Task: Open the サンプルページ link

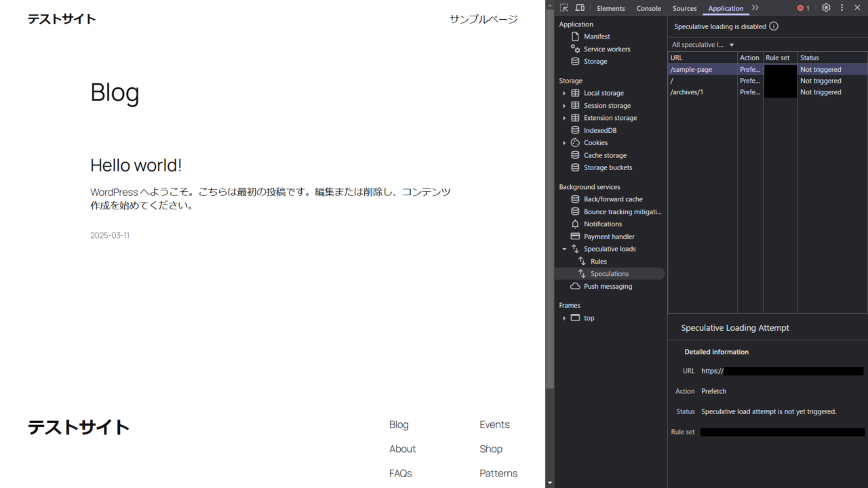Action: [x=483, y=20]
